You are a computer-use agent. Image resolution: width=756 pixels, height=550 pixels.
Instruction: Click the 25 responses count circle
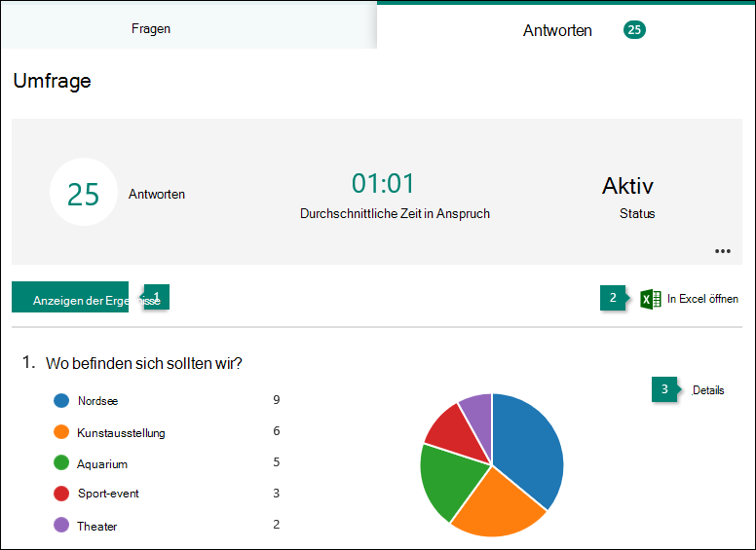point(84,192)
